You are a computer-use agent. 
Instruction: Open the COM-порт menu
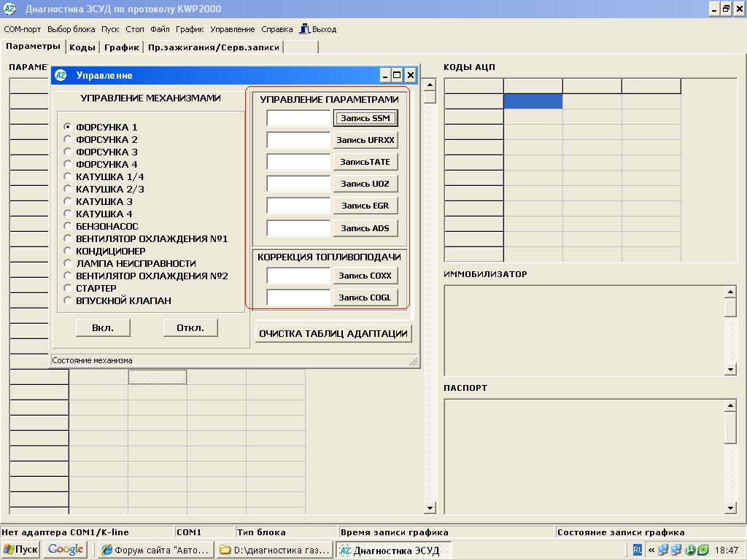pos(23,29)
